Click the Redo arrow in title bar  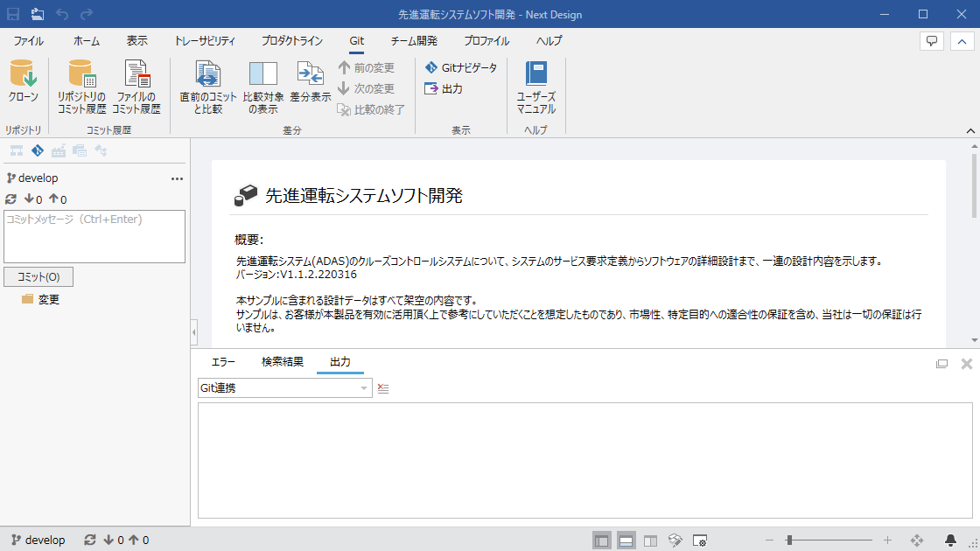click(87, 14)
